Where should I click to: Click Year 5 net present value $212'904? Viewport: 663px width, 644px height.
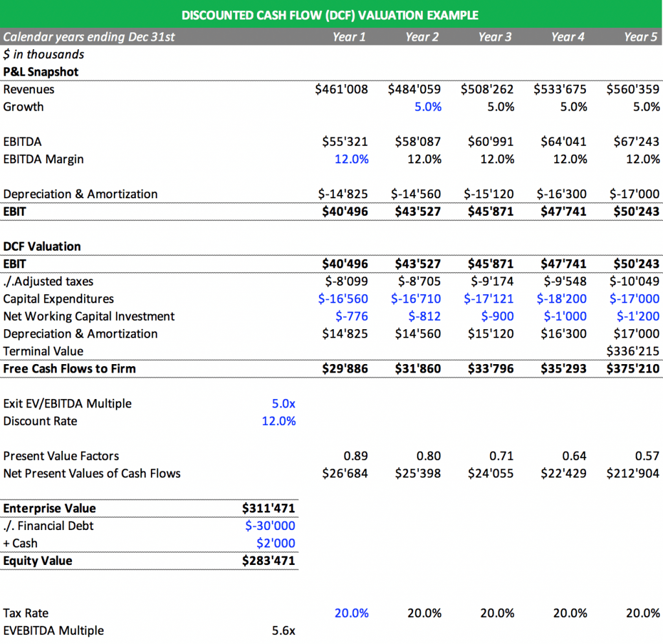[x=633, y=473]
